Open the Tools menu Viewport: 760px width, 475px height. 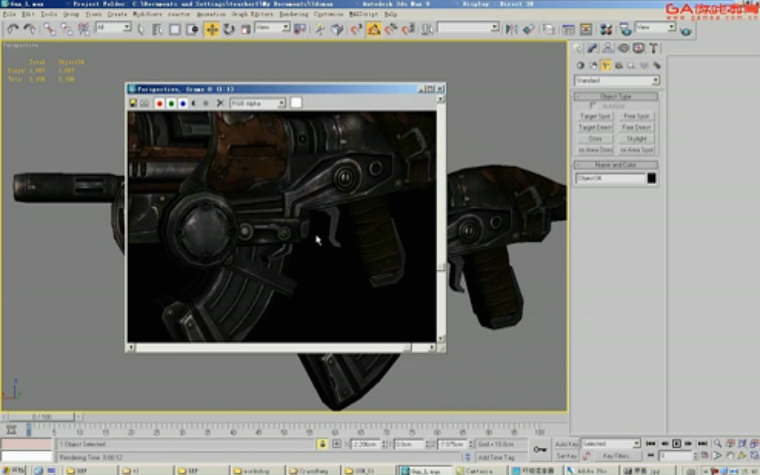[x=48, y=14]
